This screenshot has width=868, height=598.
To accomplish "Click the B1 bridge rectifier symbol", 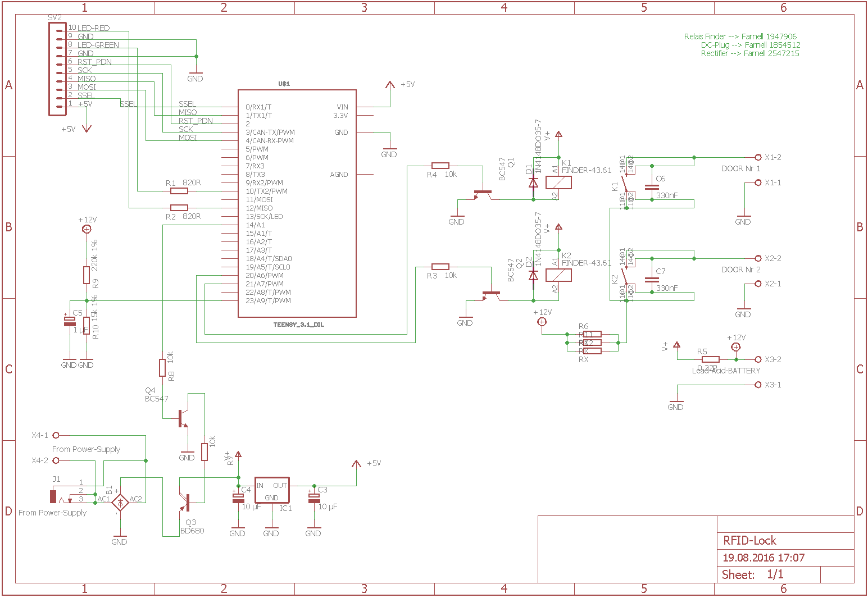I will (120, 502).
